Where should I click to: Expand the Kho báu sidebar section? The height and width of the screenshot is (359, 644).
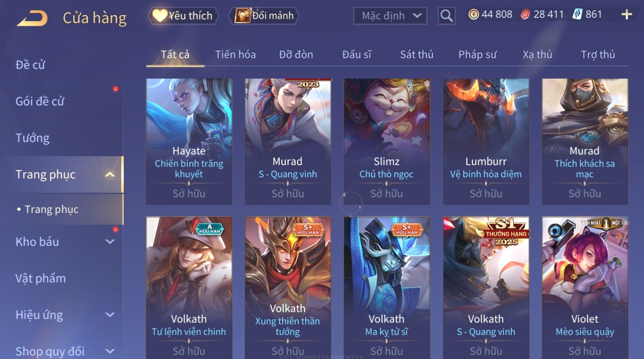pyautogui.click(x=110, y=242)
